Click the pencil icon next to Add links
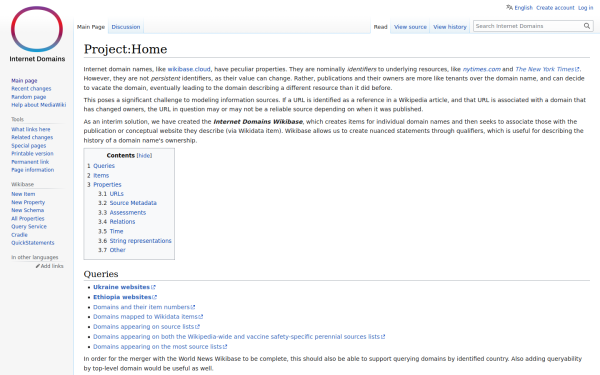The width and height of the screenshot is (600, 375). coord(38,266)
